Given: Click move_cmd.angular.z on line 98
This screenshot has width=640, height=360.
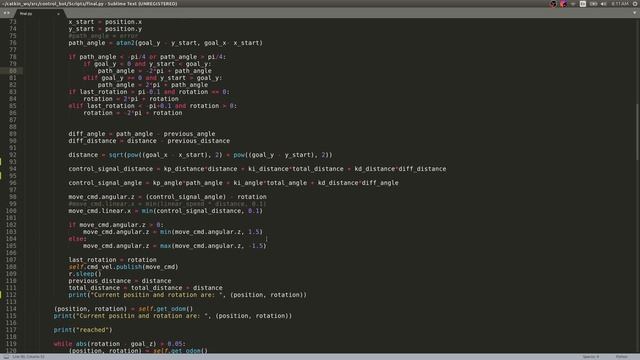Looking at the screenshot, I should click(x=101, y=197).
